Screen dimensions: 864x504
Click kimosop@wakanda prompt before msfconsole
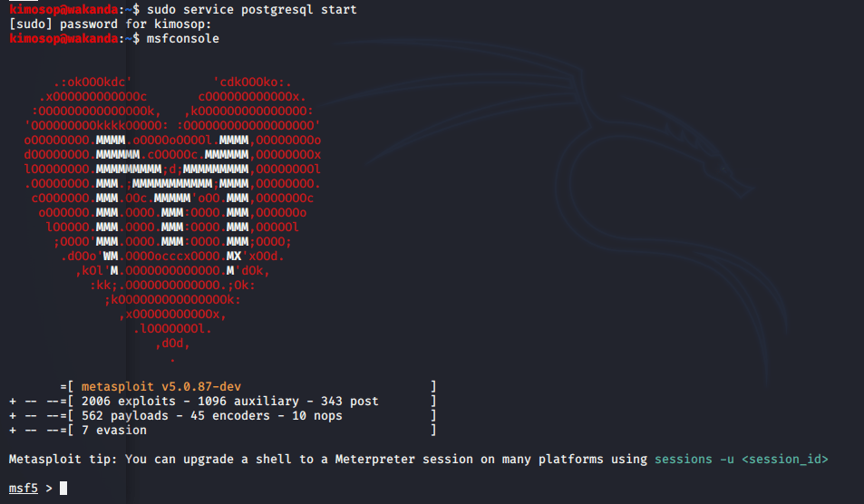(63, 39)
